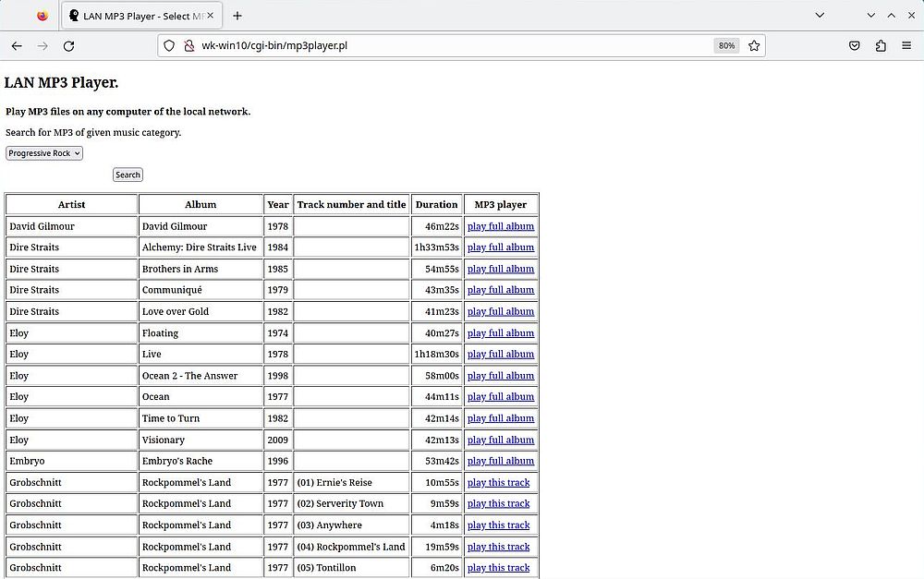Click the site permissions icon in address bar
This screenshot has height=579, width=924.
pos(189,45)
